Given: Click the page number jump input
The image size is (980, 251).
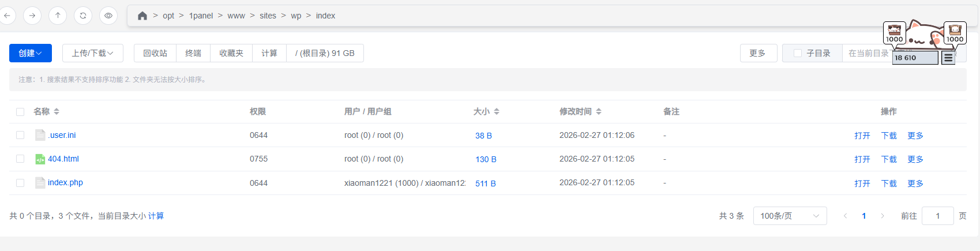Looking at the screenshot, I should [937, 216].
